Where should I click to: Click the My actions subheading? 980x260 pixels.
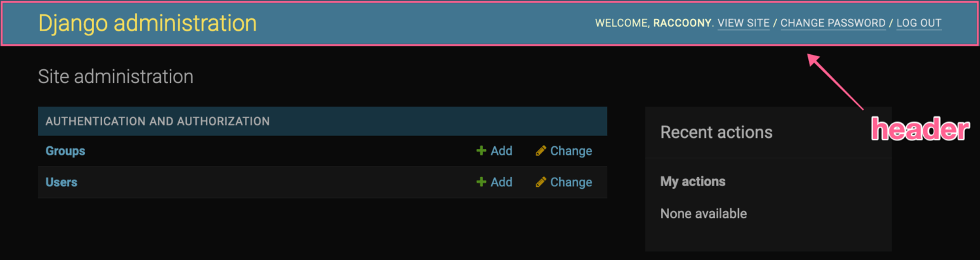(x=693, y=182)
